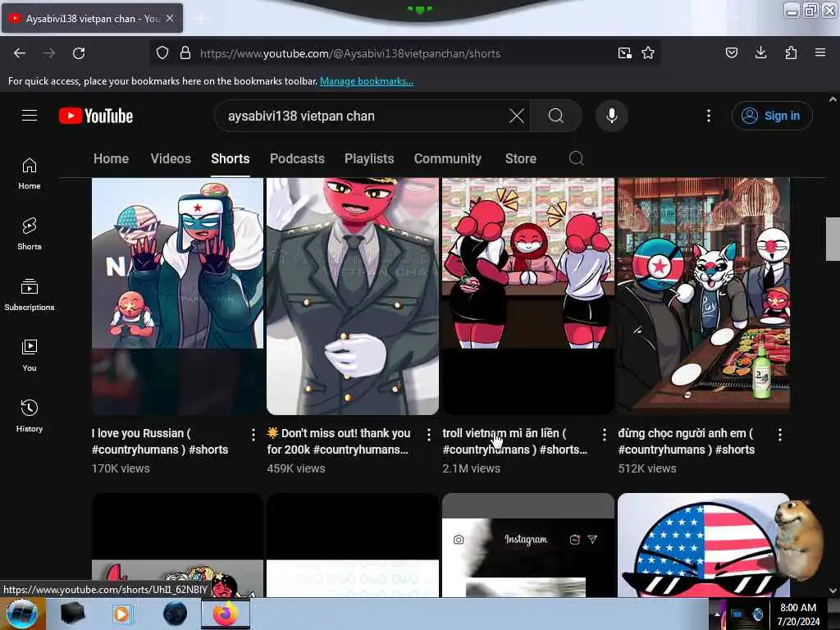840x630 pixels.
Task: Open options for 'I love you Russian' short
Action: click(253, 435)
